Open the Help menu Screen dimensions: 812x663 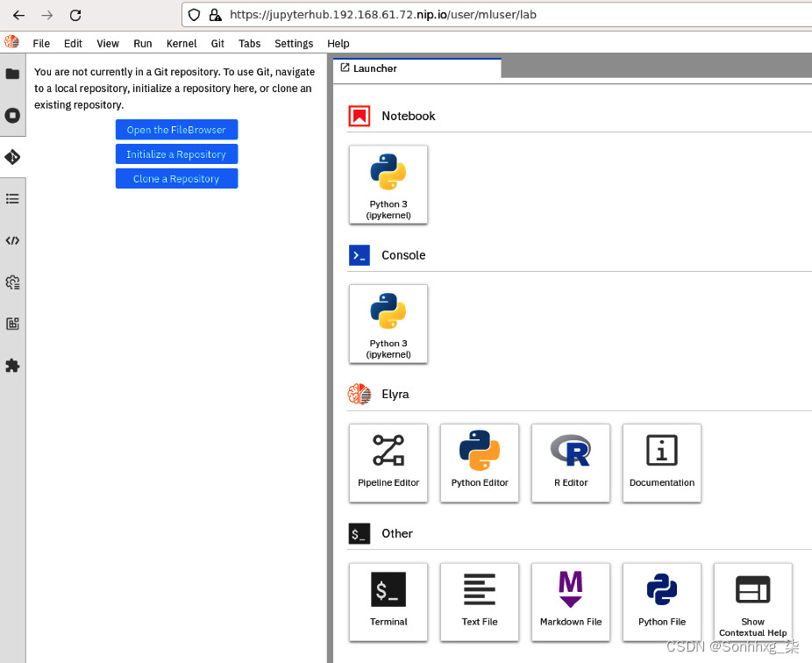coord(338,44)
